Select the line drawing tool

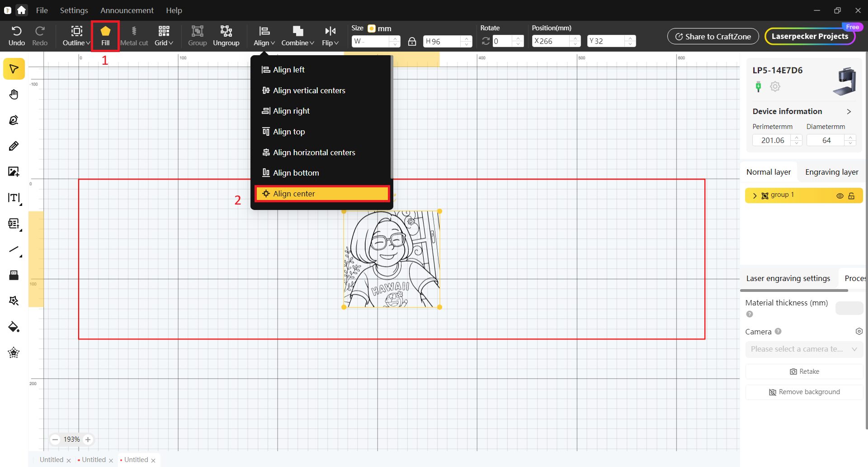pos(14,249)
